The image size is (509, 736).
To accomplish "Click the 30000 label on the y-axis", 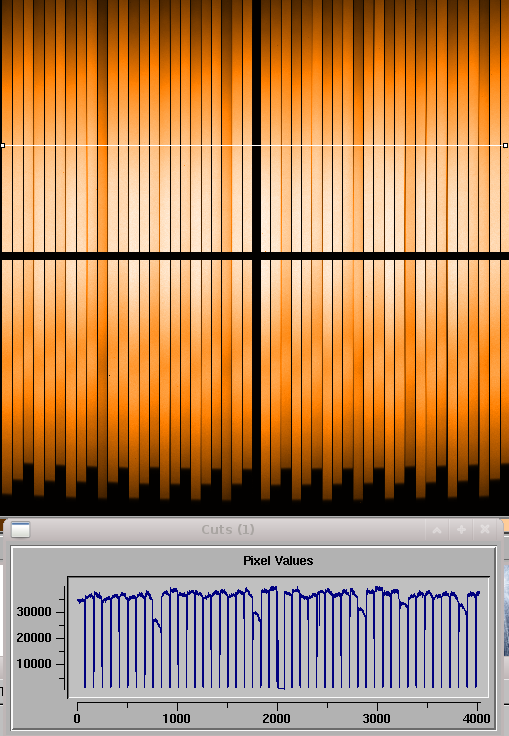I will point(33,612).
